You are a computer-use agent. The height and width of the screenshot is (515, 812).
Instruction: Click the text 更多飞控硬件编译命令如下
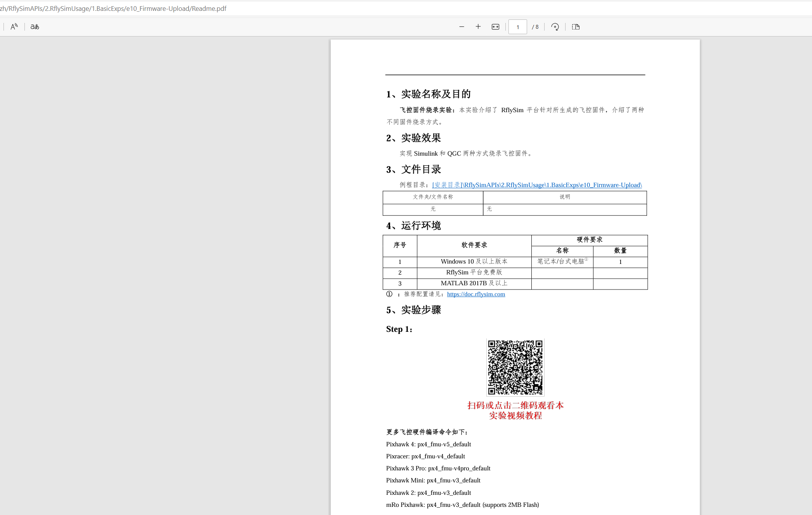click(x=427, y=432)
